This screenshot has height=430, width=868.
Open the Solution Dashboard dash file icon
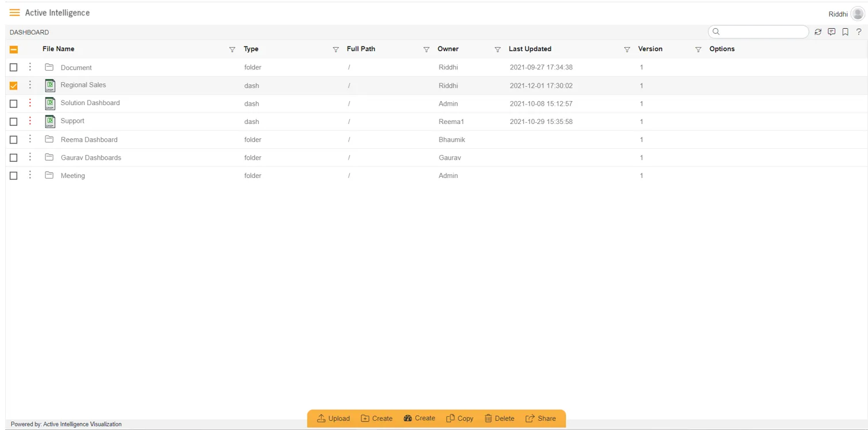click(x=50, y=103)
